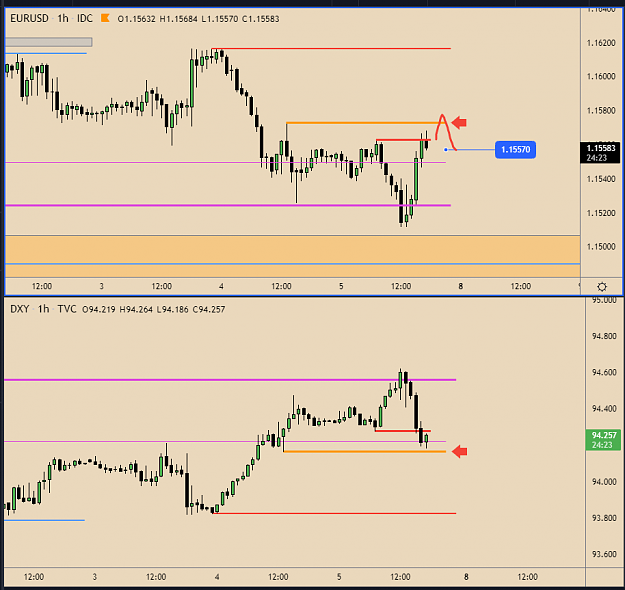The image size is (625, 590).
Task: Click the 1.15800 price axis label
Action: (x=601, y=110)
